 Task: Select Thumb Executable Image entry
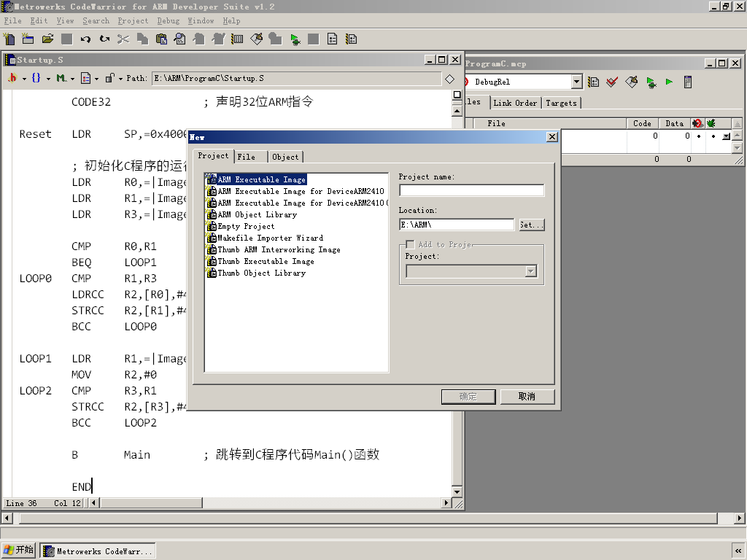[266, 262]
